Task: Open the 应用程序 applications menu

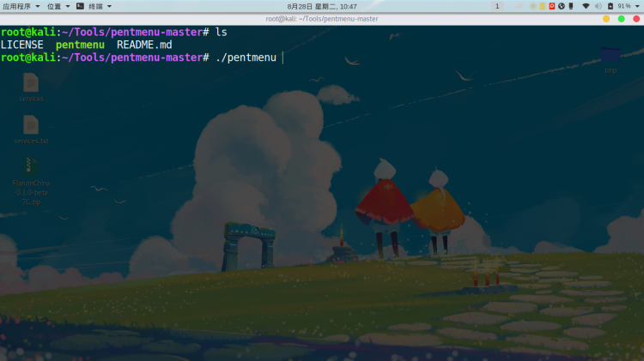Action: pos(16,6)
